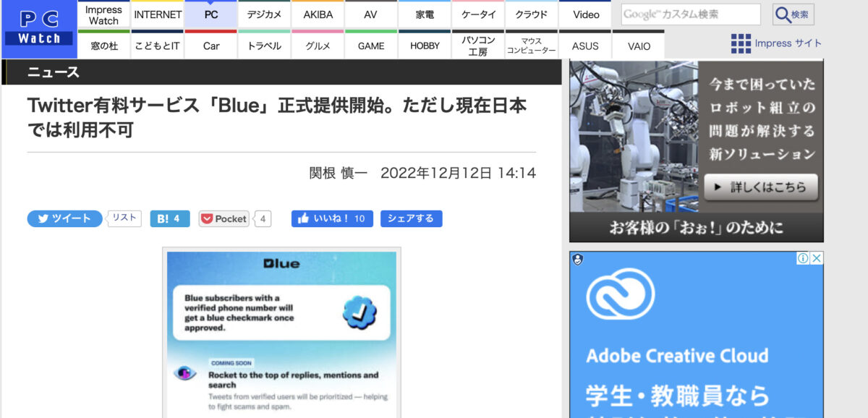Click お客様の「おぉ!」のために ad caption
This screenshot has width=868, height=418.
tap(696, 228)
